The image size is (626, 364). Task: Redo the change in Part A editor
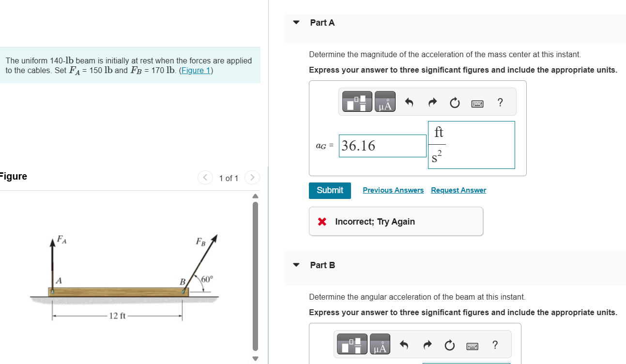(432, 102)
